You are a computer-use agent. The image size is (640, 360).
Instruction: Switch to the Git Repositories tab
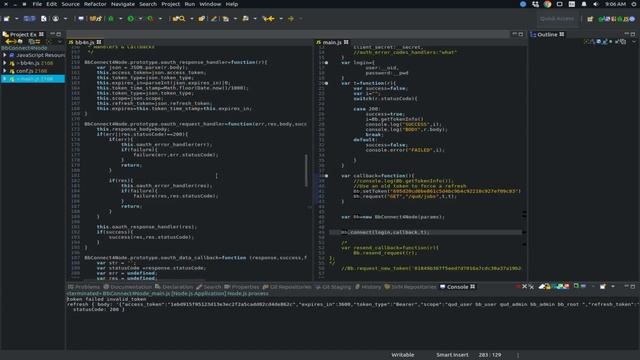click(287, 287)
